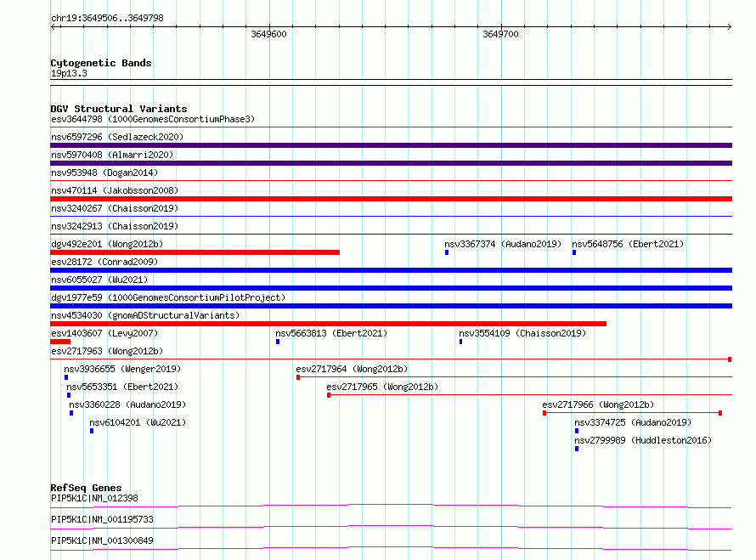Click the nsv3554109 (Chaisson2019) text label
This screenshot has height=560, width=756.
522,333
